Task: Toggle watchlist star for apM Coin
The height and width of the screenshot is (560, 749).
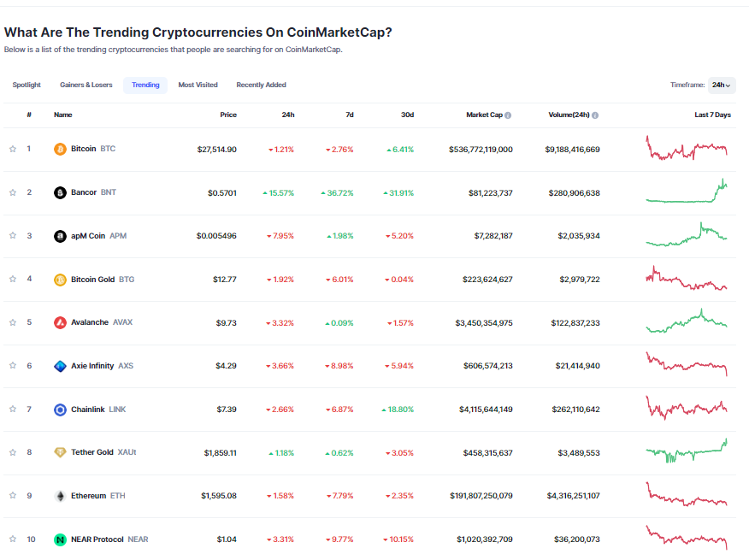Action: point(13,236)
